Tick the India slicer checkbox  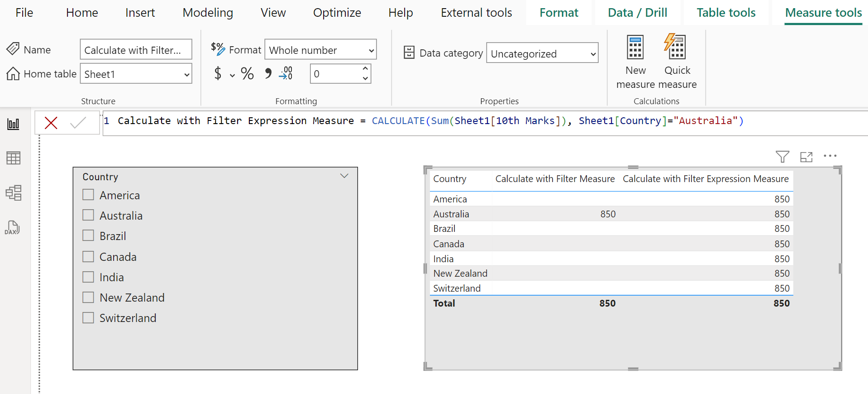[x=88, y=277]
